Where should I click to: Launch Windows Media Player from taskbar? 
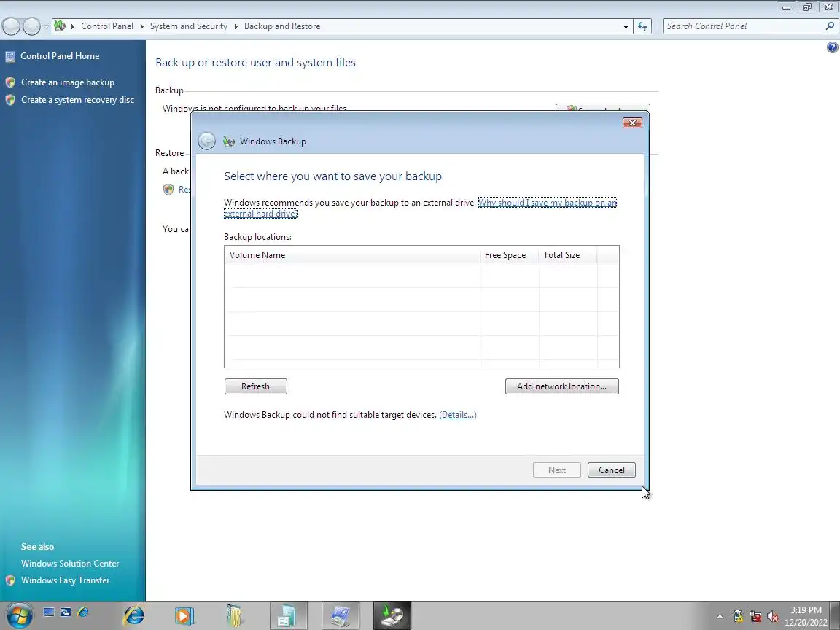(184, 615)
